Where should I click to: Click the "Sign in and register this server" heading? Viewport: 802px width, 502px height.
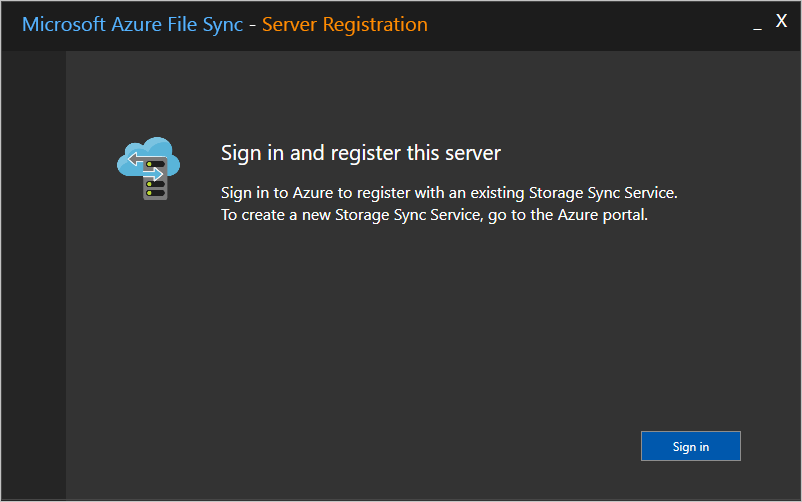tap(360, 153)
